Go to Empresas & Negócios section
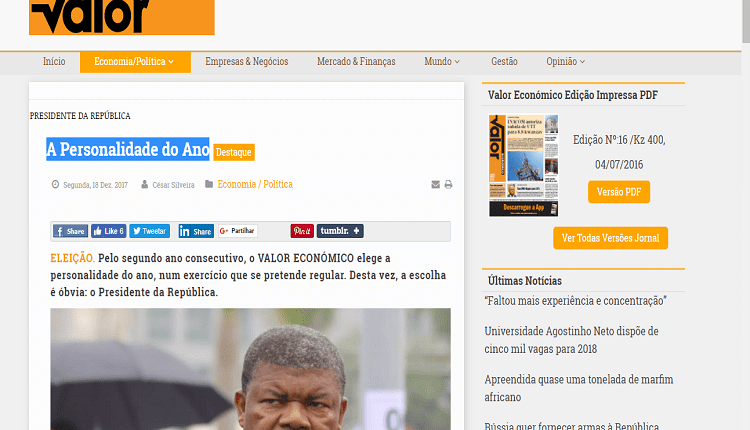 tap(246, 62)
